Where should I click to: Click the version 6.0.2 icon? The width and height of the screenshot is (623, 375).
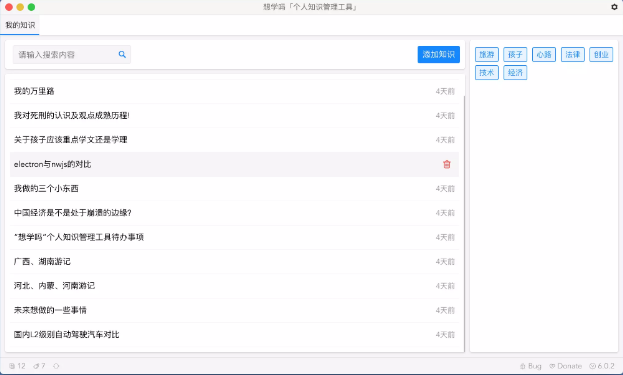click(x=592, y=366)
